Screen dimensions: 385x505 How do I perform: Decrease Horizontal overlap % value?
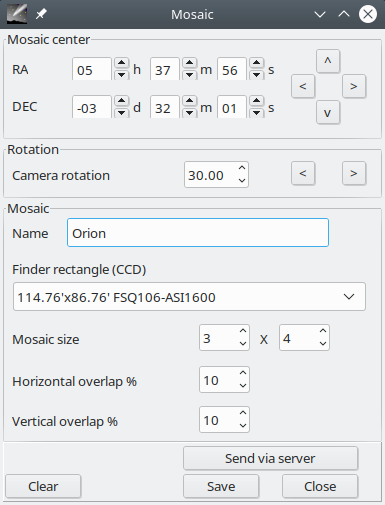243,385
